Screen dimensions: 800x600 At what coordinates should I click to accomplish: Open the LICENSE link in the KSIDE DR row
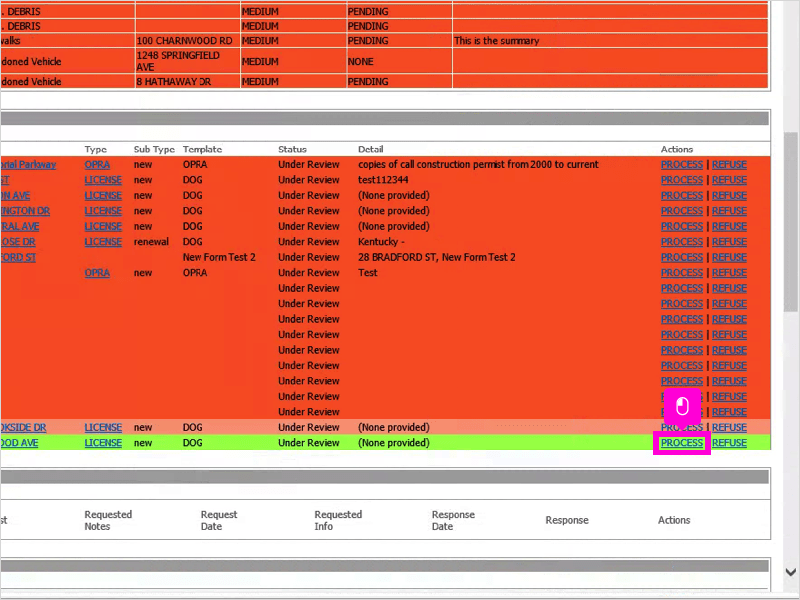[x=103, y=428]
